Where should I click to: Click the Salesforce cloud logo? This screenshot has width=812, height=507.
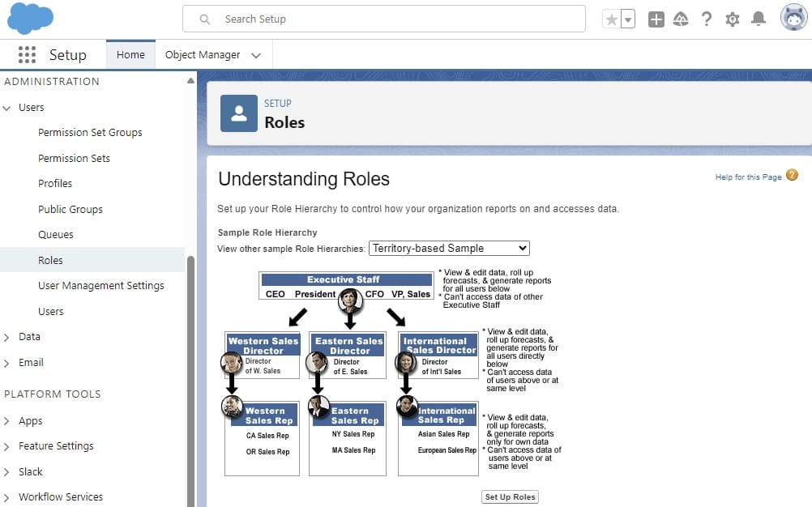30,18
